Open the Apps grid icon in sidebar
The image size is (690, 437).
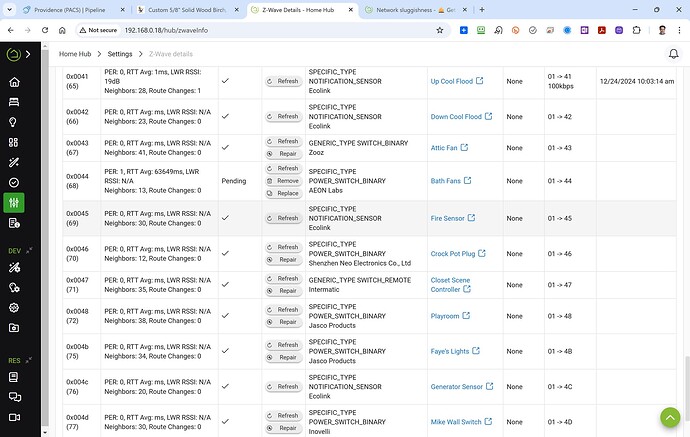tap(14, 142)
